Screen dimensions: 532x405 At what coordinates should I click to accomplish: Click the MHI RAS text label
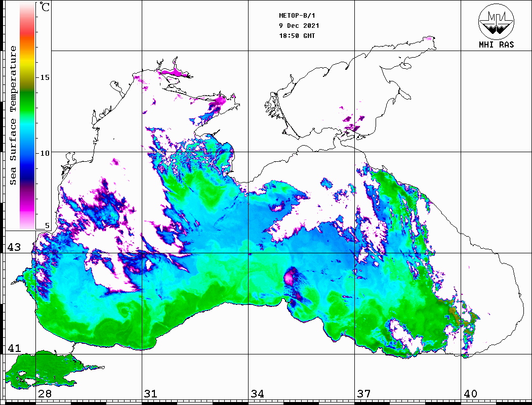tap(497, 44)
